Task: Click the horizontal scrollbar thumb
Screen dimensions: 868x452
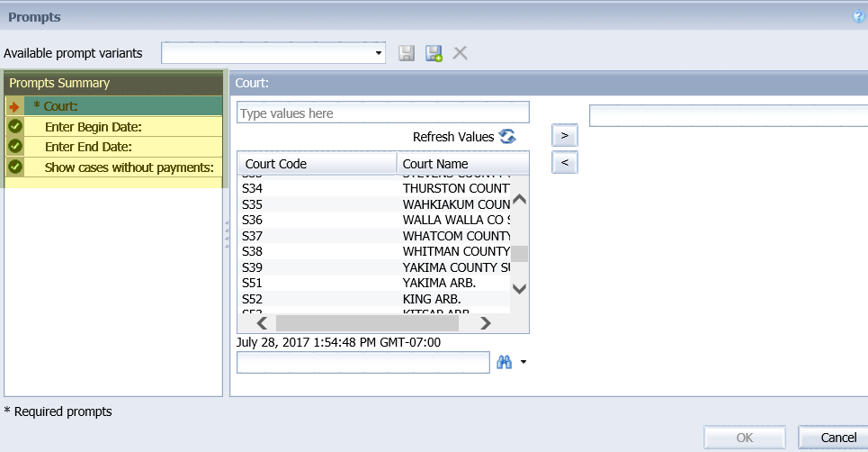Action: point(367,323)
